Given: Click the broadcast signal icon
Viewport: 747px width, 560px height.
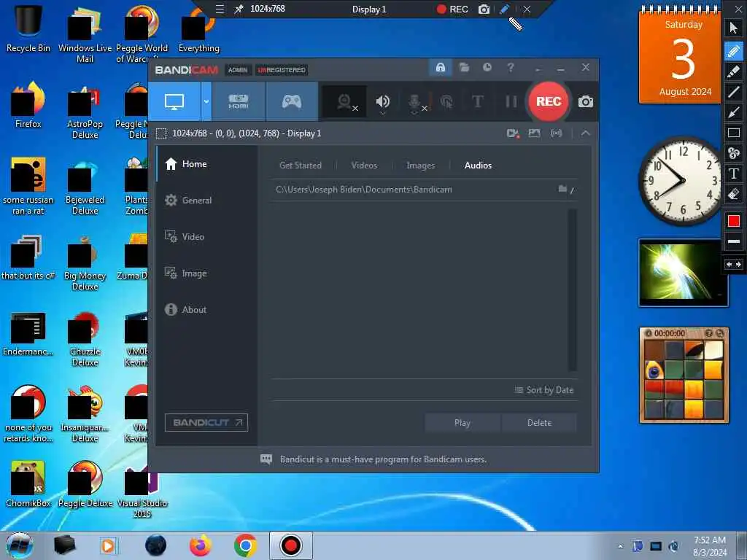Looking at the screenshot, I should pyautogui.click(x=556, y=133).
